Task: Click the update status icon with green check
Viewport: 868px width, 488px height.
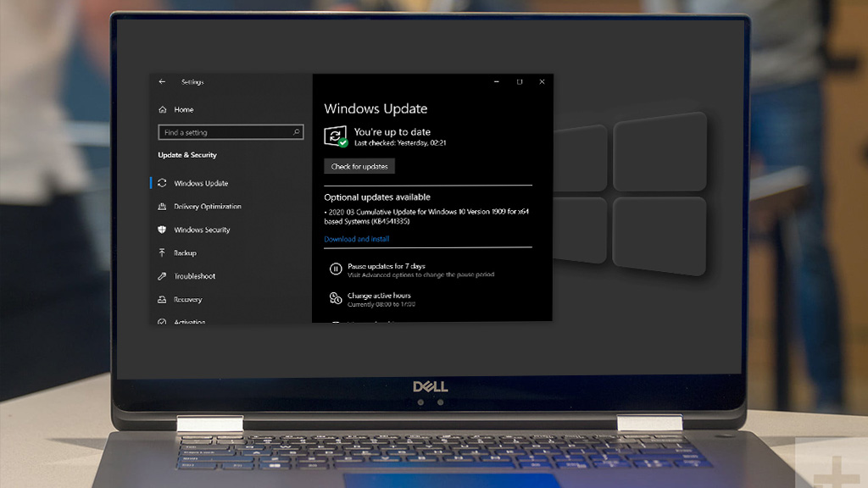Action: 336,136
